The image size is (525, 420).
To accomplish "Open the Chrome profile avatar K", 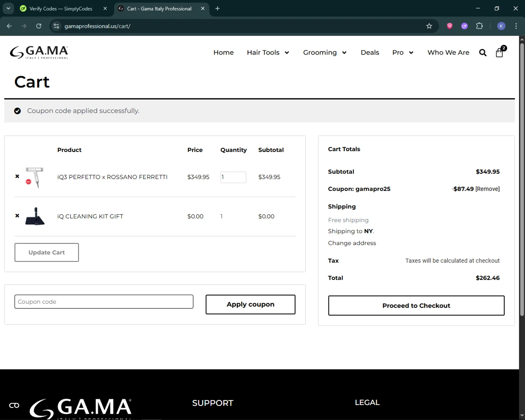I will [501, 26].
